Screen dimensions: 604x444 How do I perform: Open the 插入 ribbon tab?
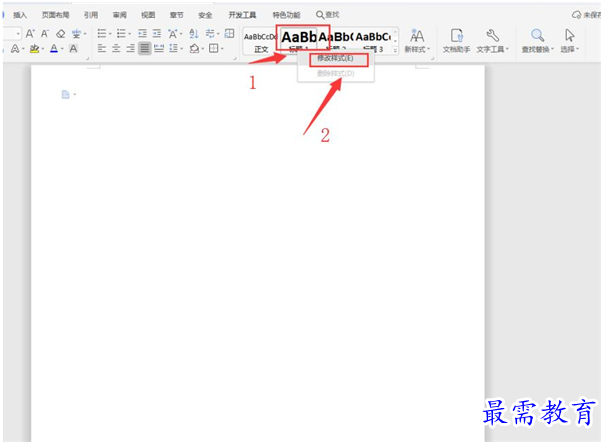click(20, 15)
